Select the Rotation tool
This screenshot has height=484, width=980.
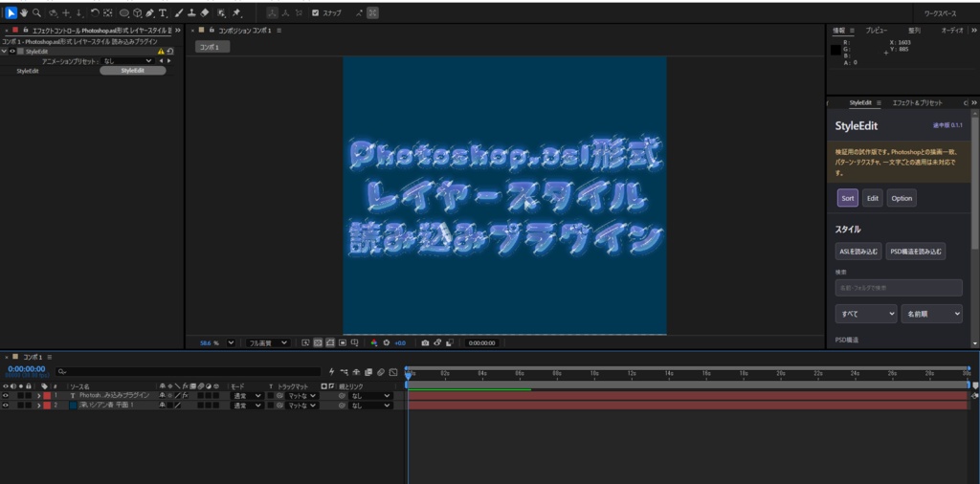coord(95,12)
